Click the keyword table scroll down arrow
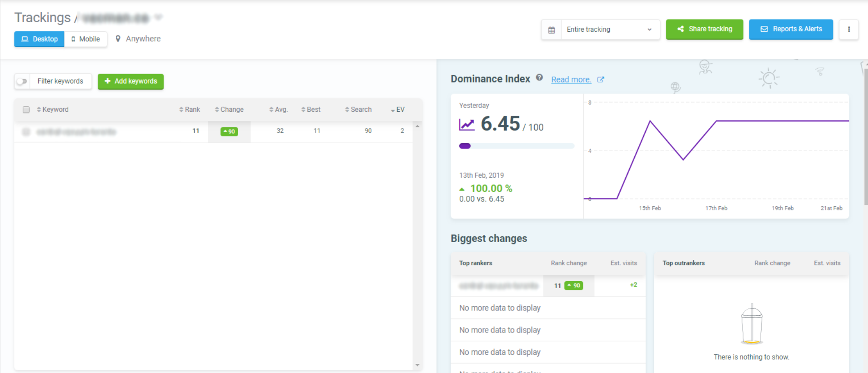 (x=417, y=365)
